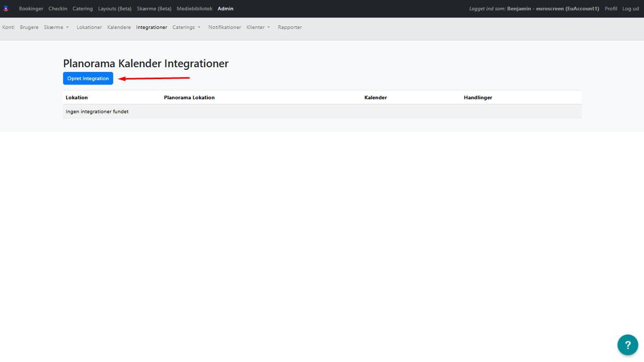Open Notifikationer admin page

point(224,27)
